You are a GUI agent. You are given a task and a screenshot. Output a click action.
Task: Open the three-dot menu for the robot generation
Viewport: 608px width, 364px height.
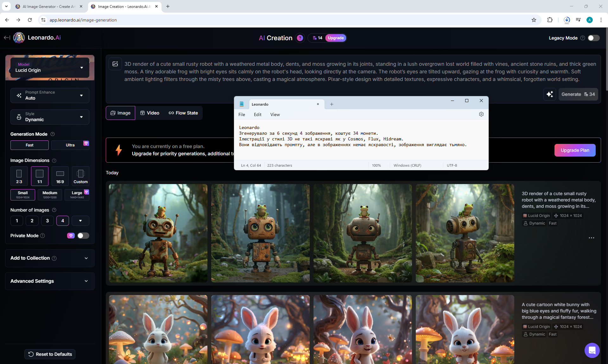click(x=591, y=238)
